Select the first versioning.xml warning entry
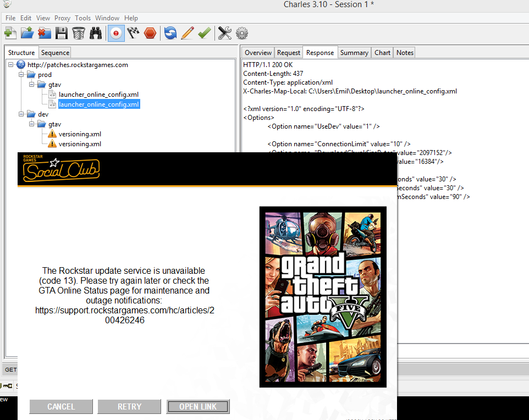529x420 pixels. 80,134
